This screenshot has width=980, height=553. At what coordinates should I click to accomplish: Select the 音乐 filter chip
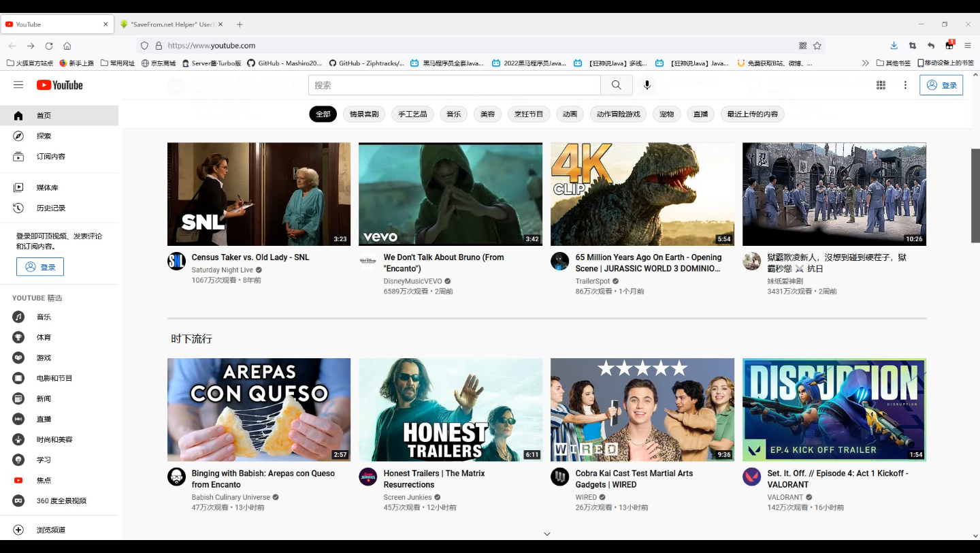pos(454,114)
